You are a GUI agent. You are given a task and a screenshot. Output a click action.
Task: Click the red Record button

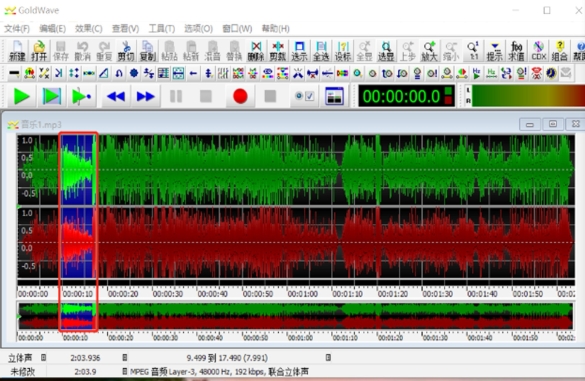(x=240, y=96)
